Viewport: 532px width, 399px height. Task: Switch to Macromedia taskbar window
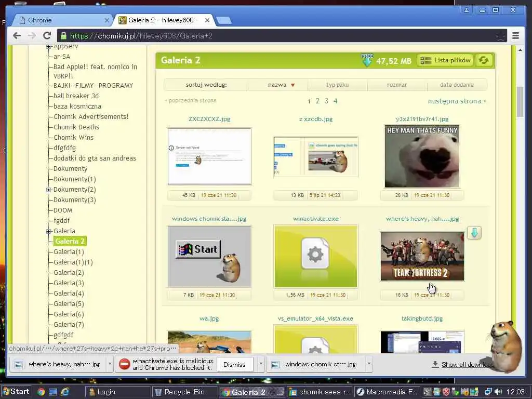click(388, 392)
